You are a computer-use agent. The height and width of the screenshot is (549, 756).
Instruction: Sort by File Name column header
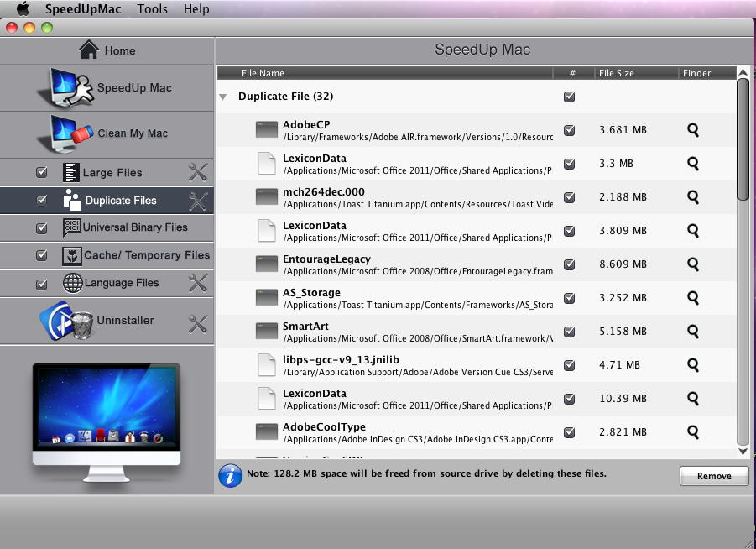(385, 73)
